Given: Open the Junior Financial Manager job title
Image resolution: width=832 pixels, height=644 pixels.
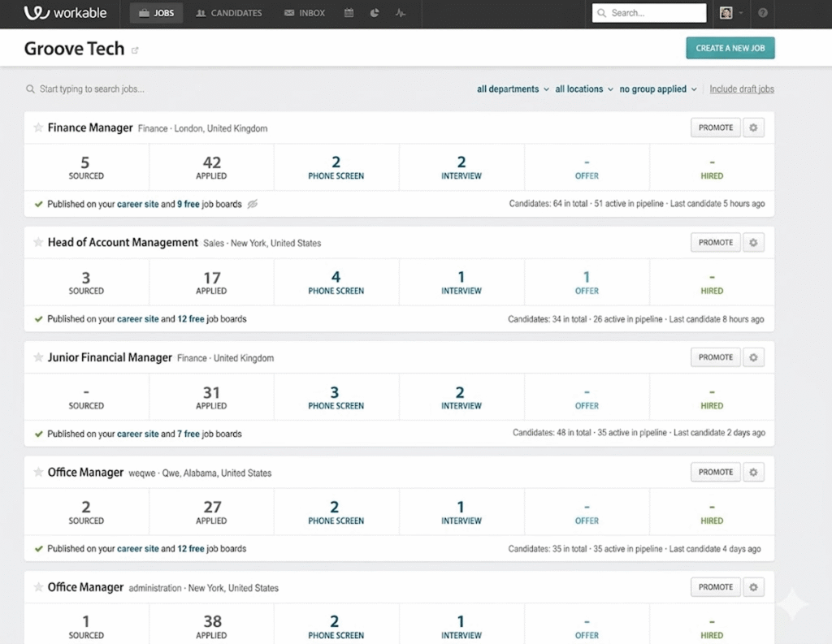Looking at the screenshot, I should pos(110,357).
